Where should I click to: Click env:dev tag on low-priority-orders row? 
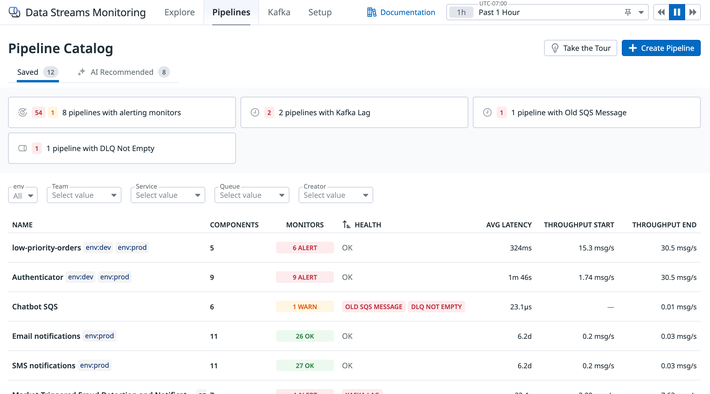[98, 247]
